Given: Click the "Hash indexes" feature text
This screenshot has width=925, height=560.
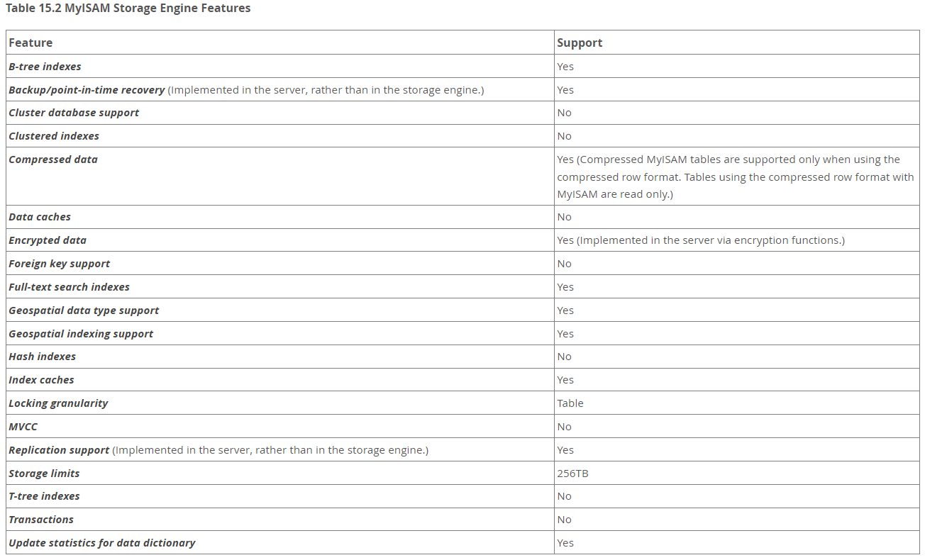Looking at the screenshot, I should pos(42,357).
